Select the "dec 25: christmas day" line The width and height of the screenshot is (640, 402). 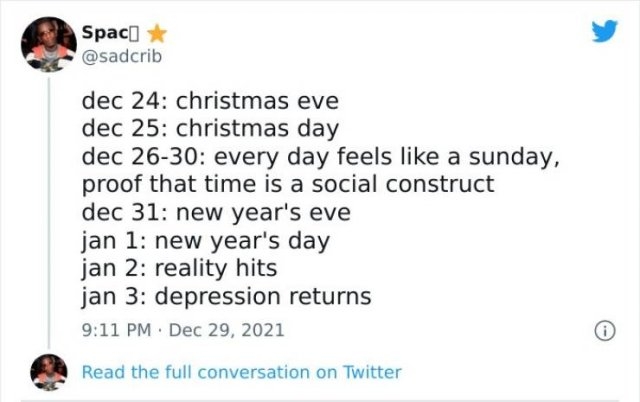(x=210, y=129)
